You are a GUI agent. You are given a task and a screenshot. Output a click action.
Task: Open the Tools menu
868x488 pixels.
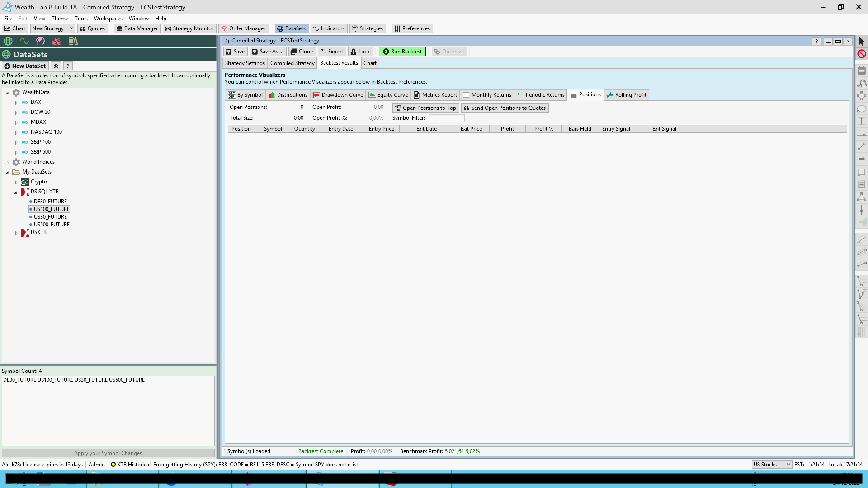(x=81, y=19)
